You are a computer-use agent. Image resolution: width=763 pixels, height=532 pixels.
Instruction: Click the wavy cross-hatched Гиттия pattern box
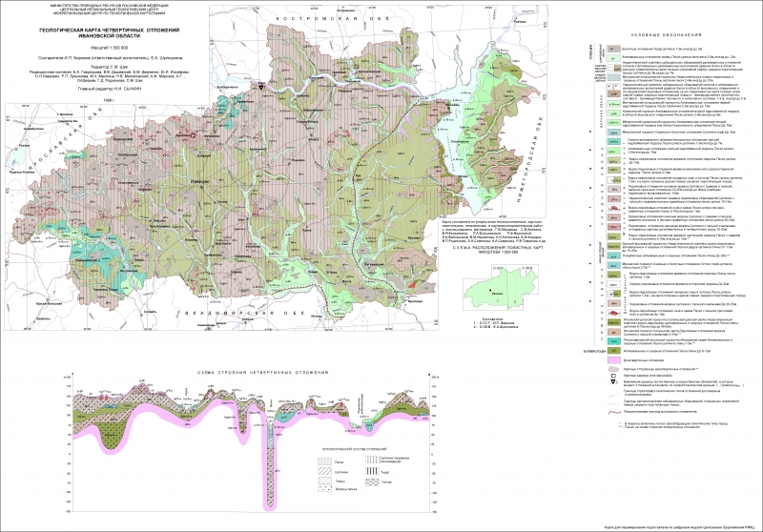[x=372, y=482]
